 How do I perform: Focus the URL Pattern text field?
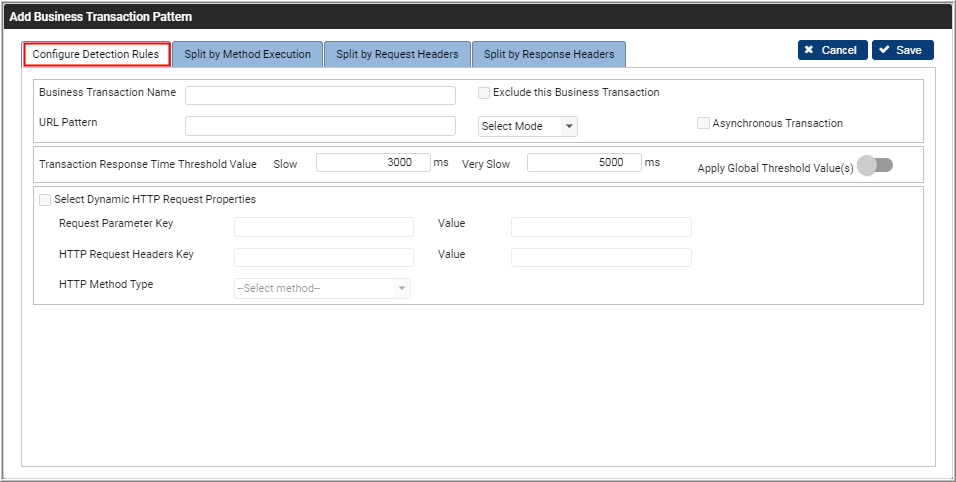[320, 126]
